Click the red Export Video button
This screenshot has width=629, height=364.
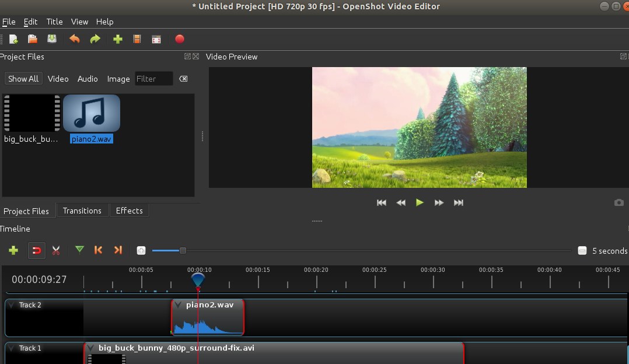click(179, 39)
